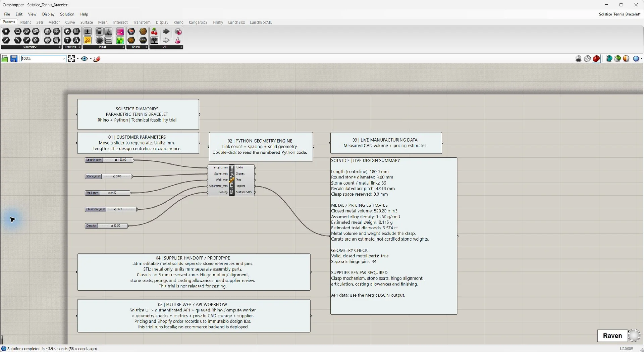The image size is (644, 352).
Task: Select the yellow Panel input icon
Action: [88, 40]
